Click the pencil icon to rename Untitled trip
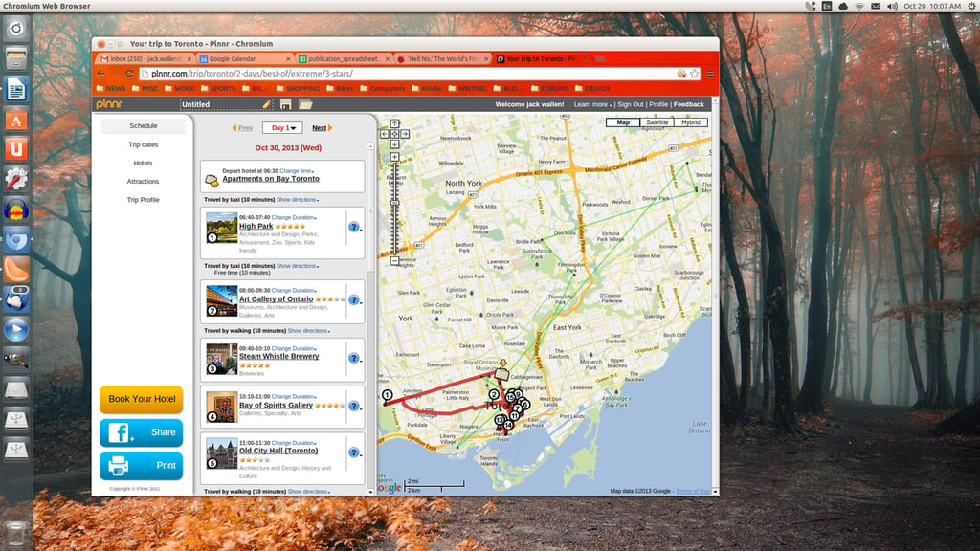 click(267, 104)
